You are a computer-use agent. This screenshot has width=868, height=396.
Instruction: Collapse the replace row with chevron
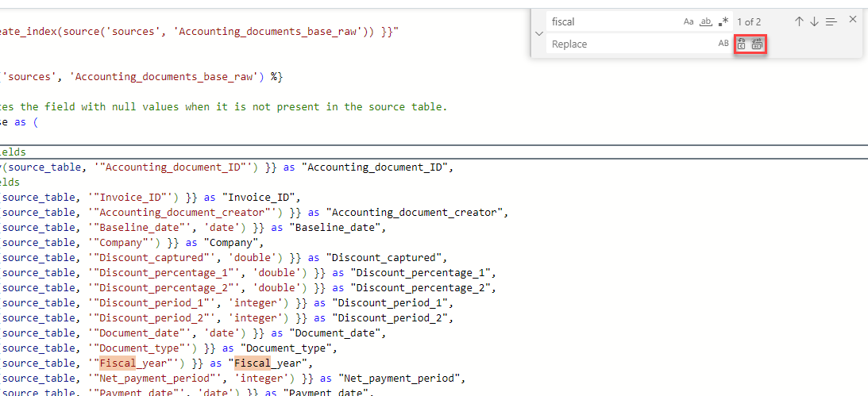539,33
